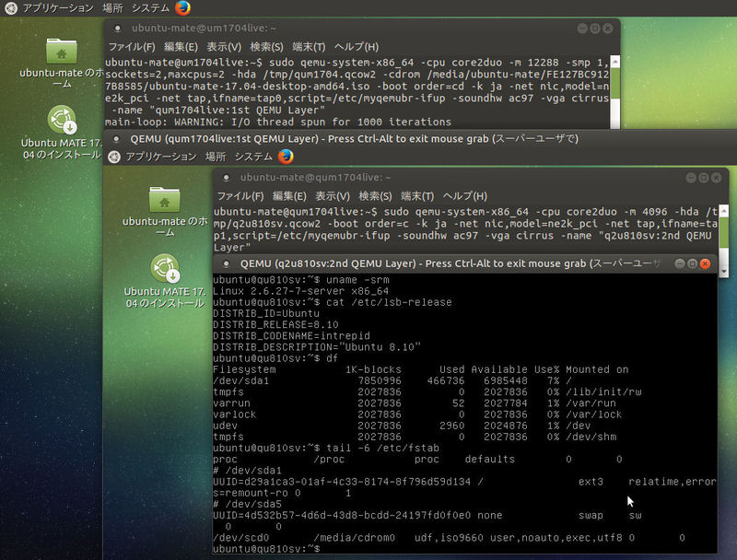Image resolution: width=737 pixels, height=560 pixels.
Task: Open 表示(V) menu in um1704live terminal
Action: [224, 47]
